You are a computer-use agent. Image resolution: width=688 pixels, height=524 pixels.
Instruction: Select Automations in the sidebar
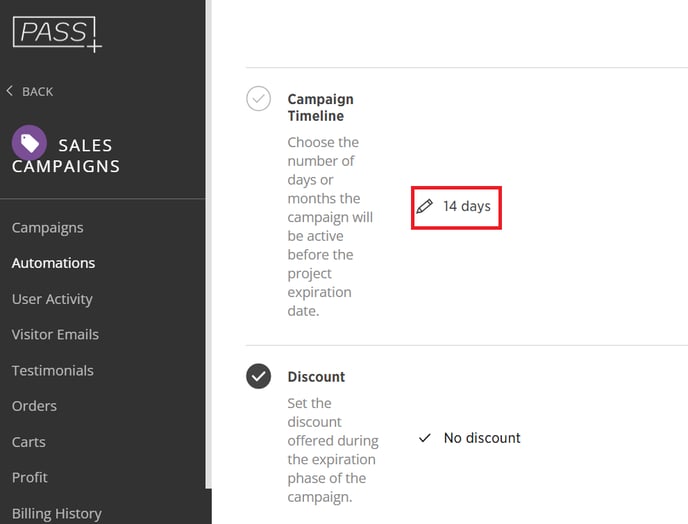pos(54,263)
